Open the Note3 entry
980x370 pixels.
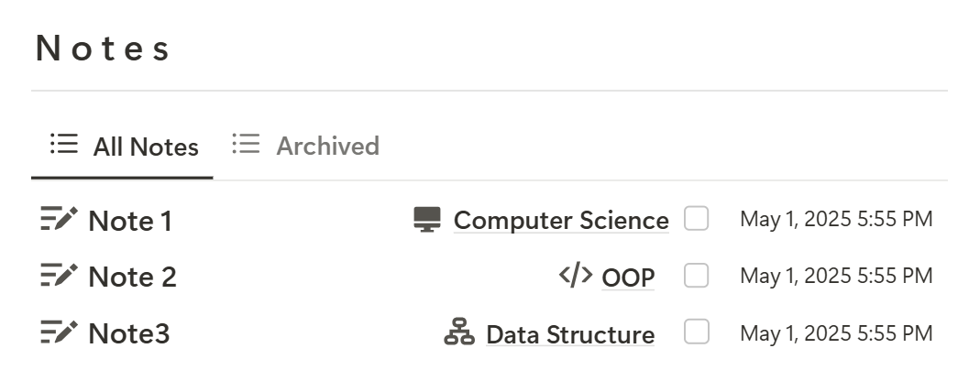(x=129, y=333)
